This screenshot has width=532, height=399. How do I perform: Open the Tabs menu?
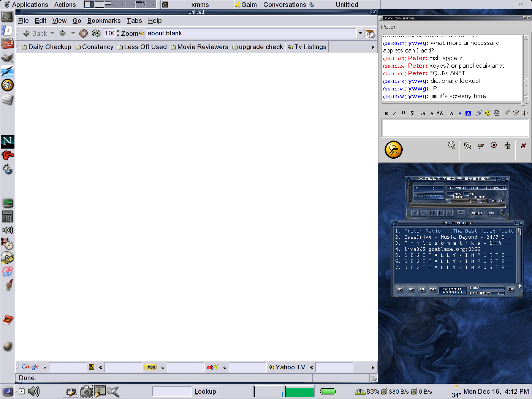134,21
